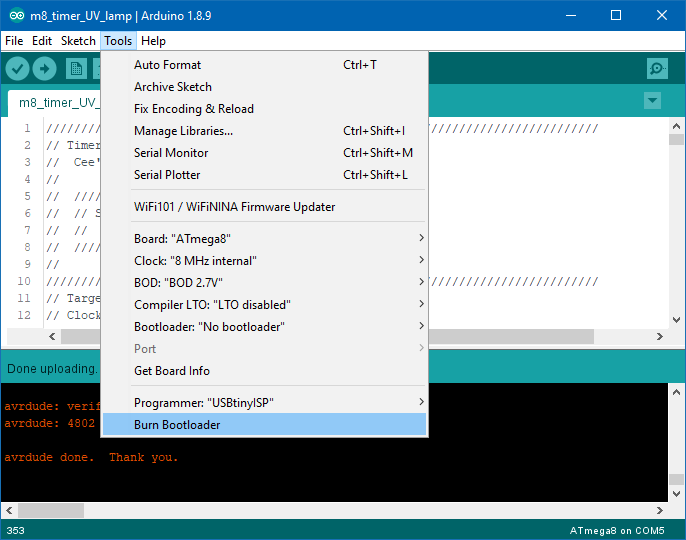This screenshot has height=540, width=686.
Task: Click console horizontal scrollbar left arrow
Action: (x=9, y=510)
